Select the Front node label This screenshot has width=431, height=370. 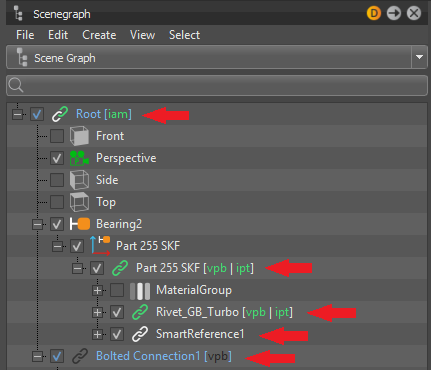[110, 136]
